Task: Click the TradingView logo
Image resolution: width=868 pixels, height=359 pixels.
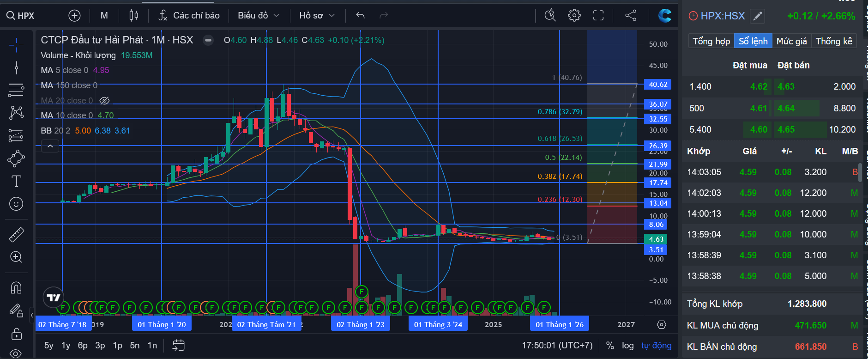Action: click(x=54, y=298)
